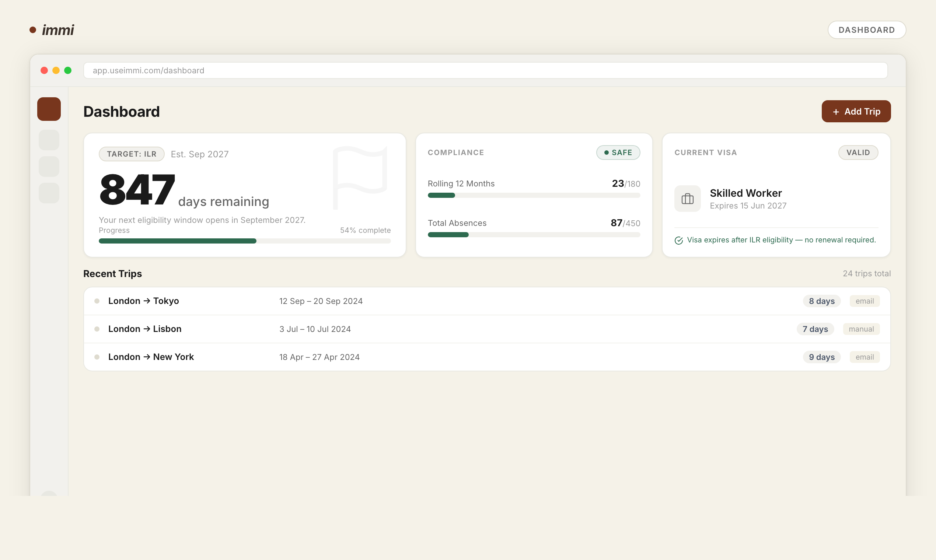Viewport: 936px width, 560px height.
Task: Toggle the status dot next to London-Tokyo trip
Action: tap(97, 301)
